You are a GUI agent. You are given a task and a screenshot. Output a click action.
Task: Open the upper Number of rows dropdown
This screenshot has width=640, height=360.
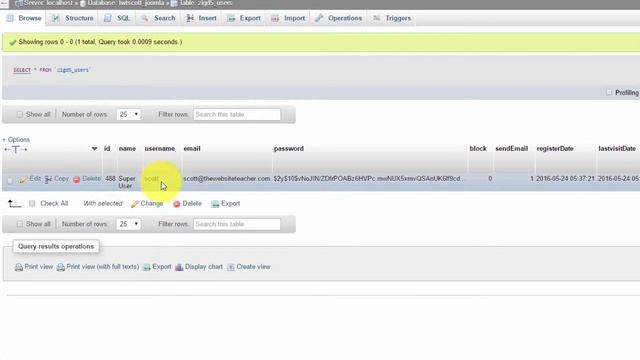129,115
